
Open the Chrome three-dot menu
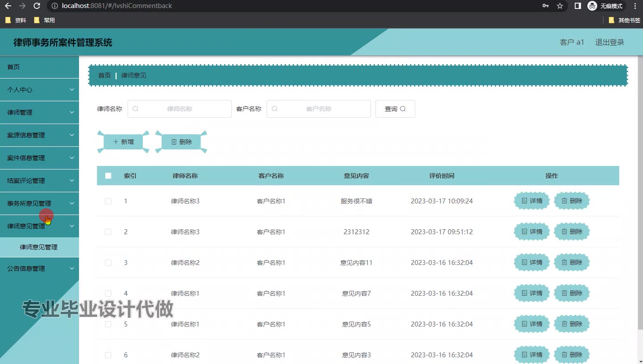635,6
